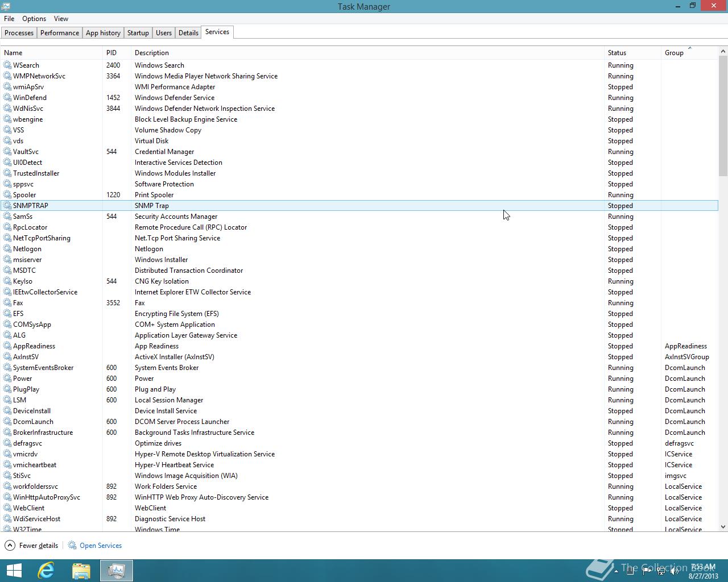This screenshot has width=728, height=582.
Task: Select the Windows Search description cell
Action: point(159,65)
